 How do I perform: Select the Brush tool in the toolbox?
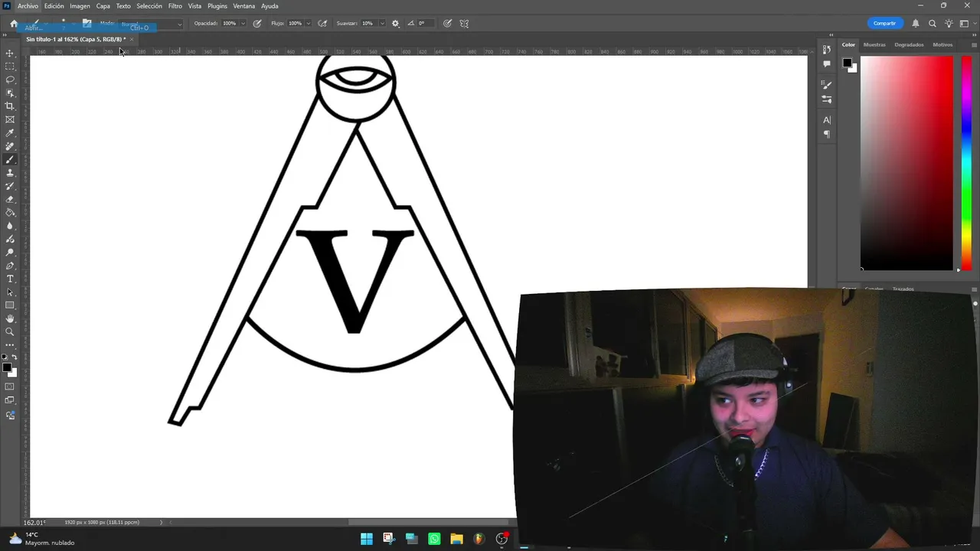pos(10,159)
